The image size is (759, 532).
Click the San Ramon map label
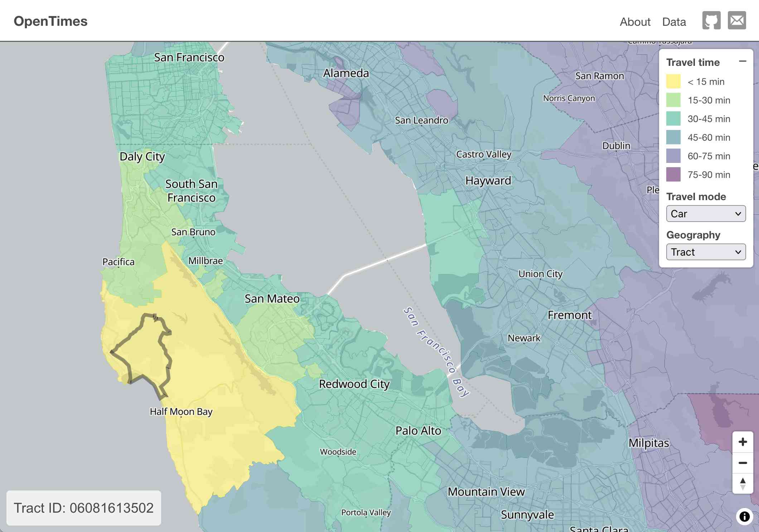tap(600, 76)
